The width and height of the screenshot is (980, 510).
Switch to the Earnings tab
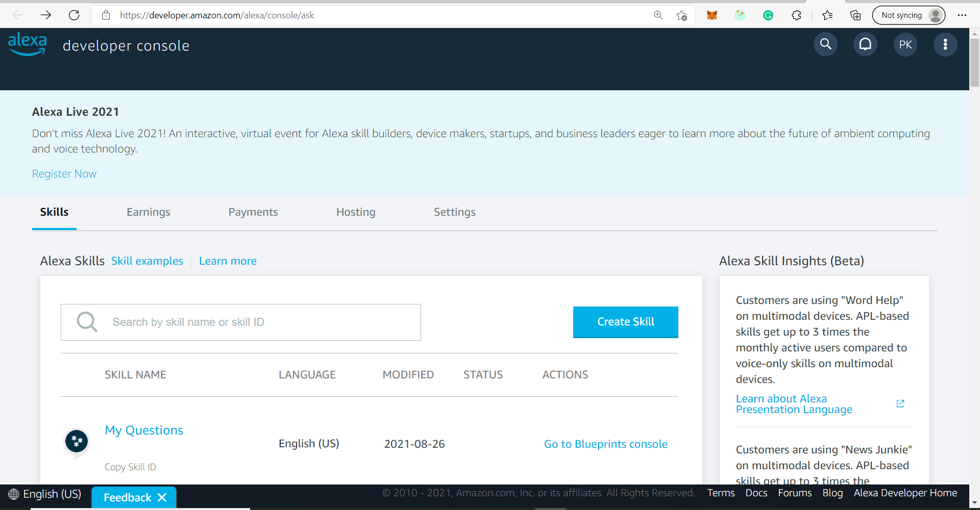click(149, 212)
